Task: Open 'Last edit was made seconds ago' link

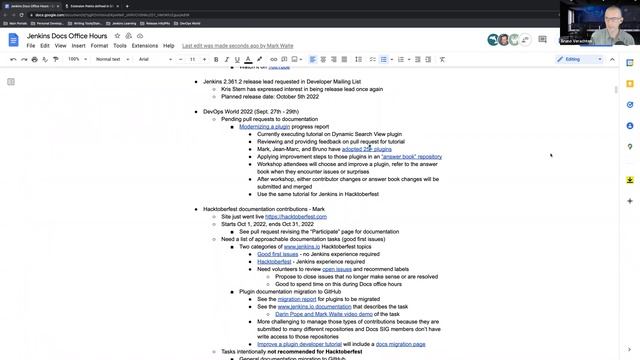Action: pyautogui.click(x=238, y=46)
